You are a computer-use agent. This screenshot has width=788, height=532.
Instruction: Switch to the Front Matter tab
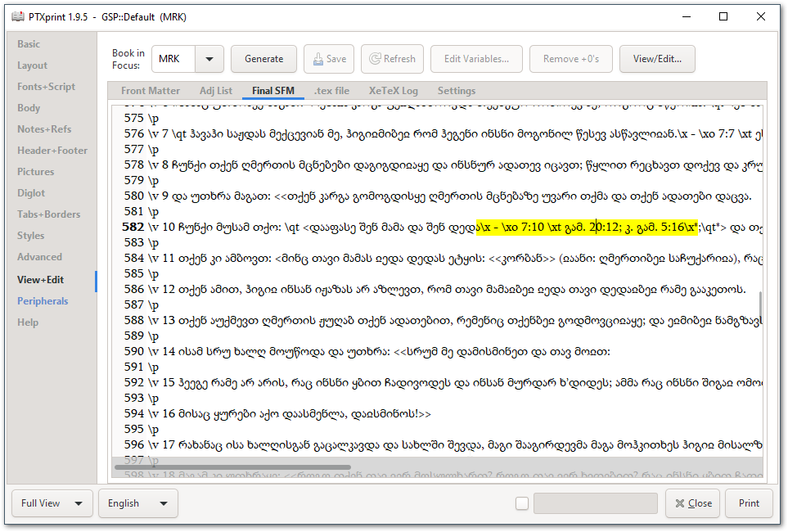(151, 91)
